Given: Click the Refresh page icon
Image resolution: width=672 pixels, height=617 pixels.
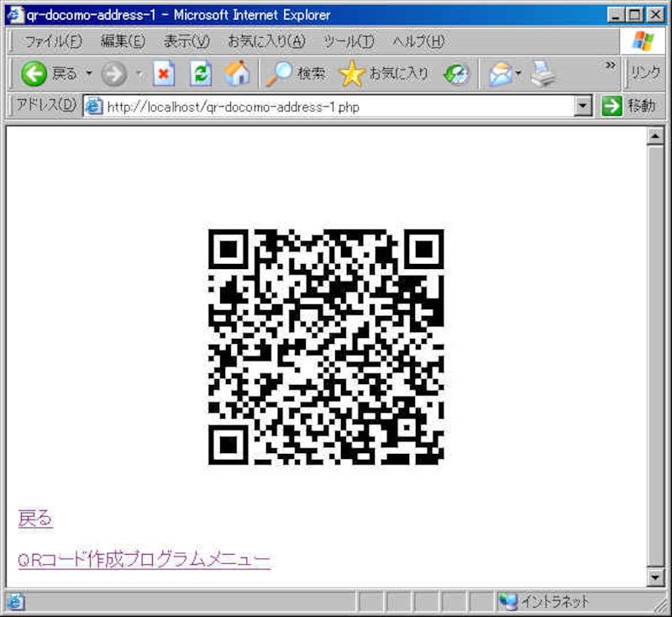Looking at the screenshot, I should (201, 73).
